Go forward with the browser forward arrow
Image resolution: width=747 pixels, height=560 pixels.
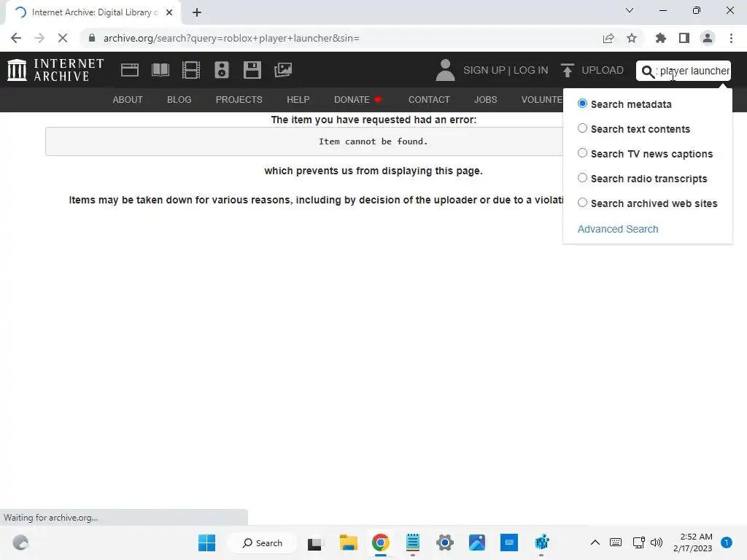39,38
